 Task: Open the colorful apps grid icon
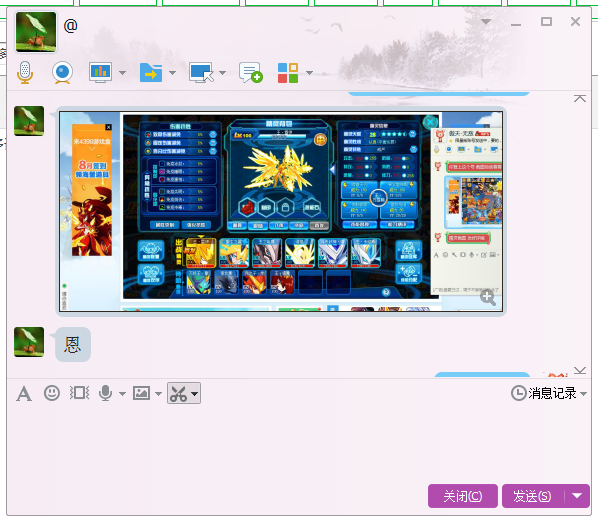pos(288,73)
